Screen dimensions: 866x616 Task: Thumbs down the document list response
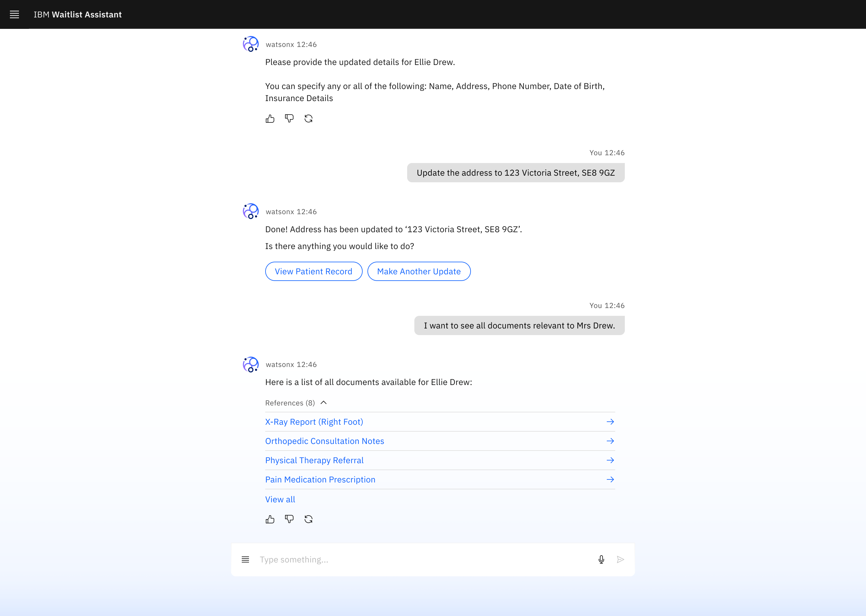coord(289,519)
